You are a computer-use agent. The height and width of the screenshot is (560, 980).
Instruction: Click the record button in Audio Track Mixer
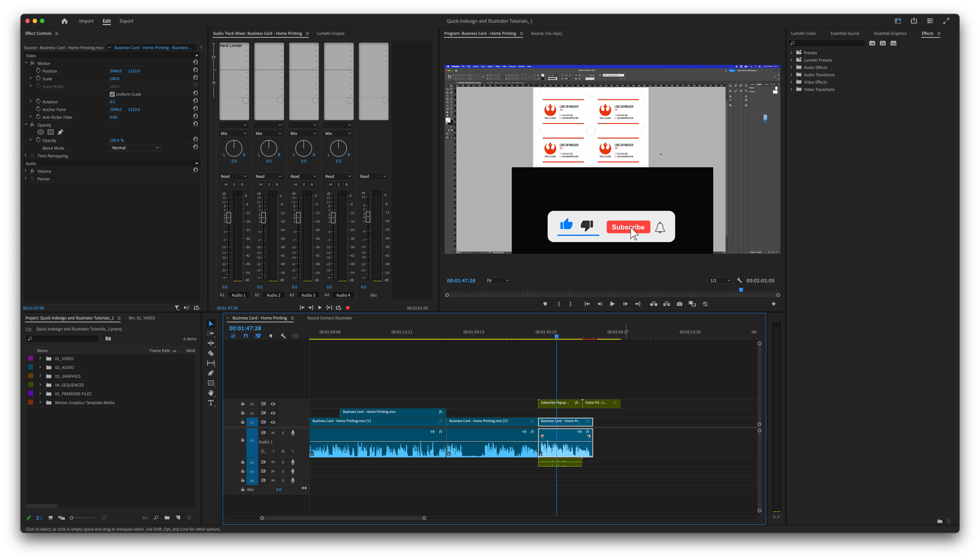pos(348,308)
